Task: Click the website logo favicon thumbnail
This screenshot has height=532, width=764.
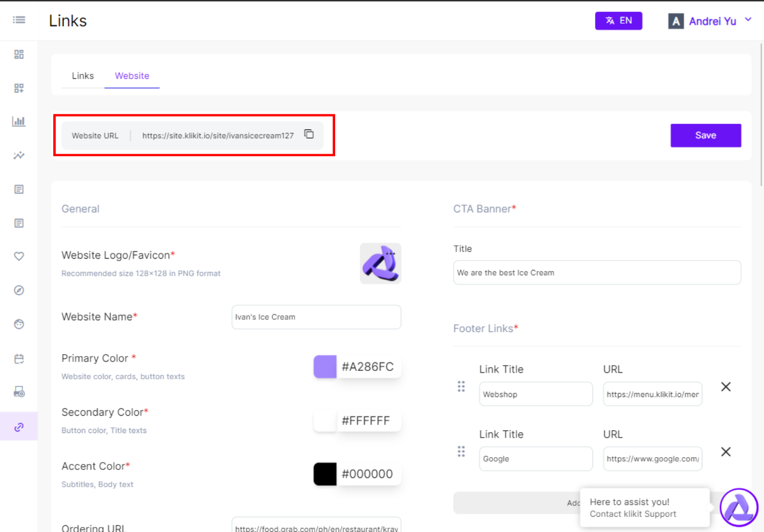Action: [x=380, y=263]
